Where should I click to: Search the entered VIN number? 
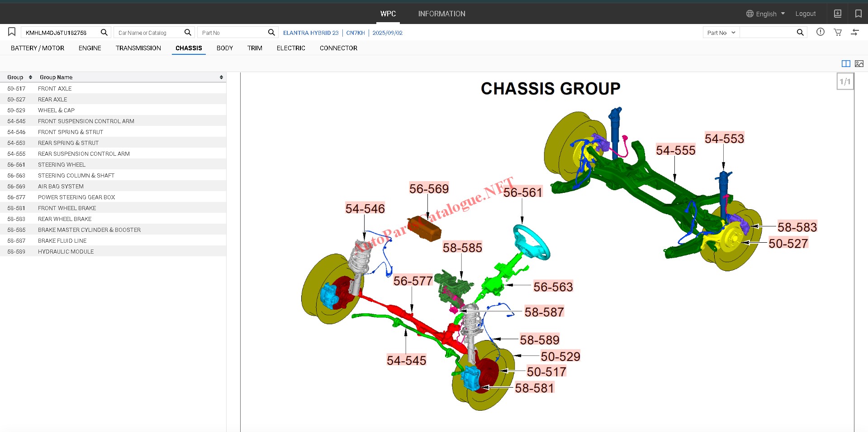pyautogui.click(x=104, y=33)
